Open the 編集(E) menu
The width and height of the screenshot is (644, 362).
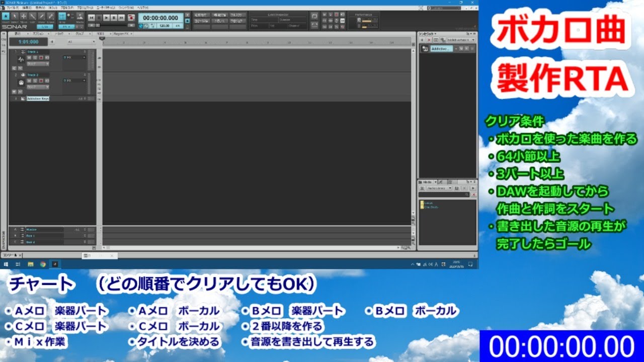[x=27, y=8]
